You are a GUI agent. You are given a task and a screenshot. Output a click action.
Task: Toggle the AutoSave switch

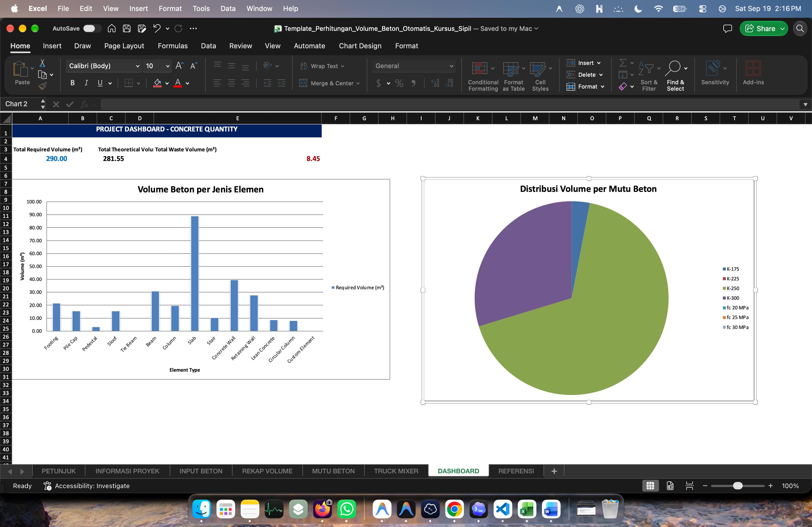(x=92, y=29)
